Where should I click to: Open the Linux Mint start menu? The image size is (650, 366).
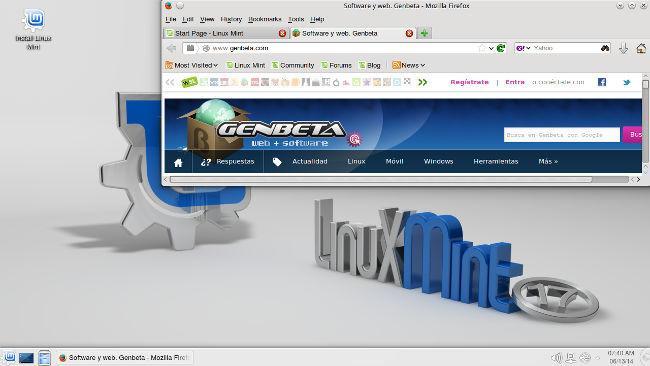[9, 357]
